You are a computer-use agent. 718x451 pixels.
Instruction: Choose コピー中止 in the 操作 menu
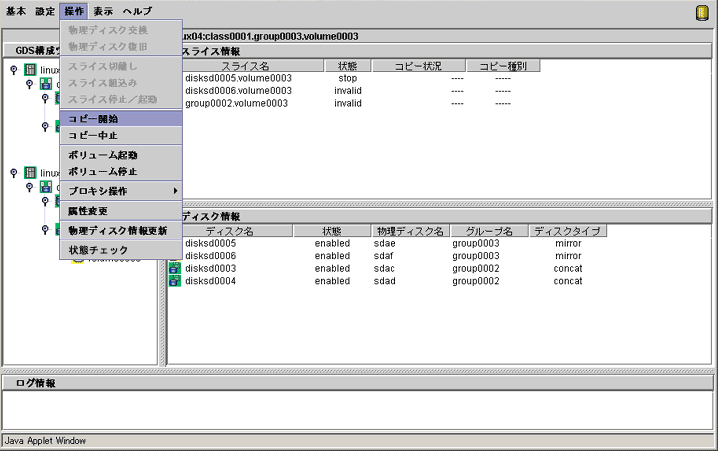point(93,135)
